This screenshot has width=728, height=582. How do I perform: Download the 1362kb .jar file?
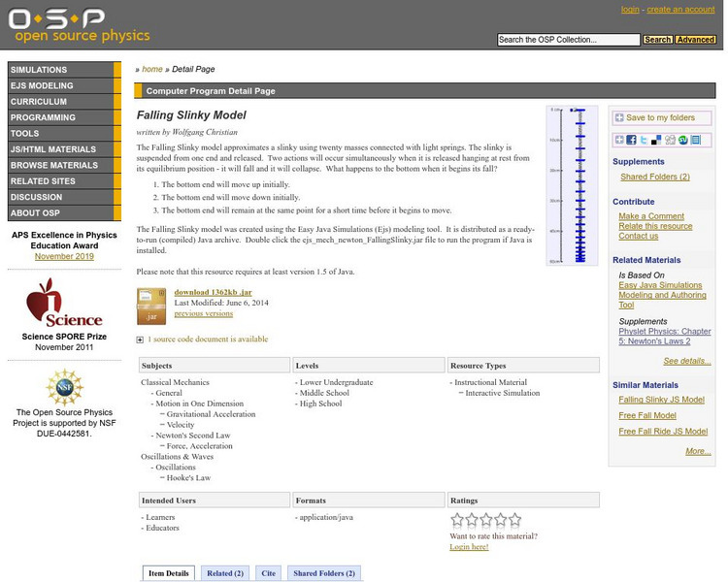point(214,292)
